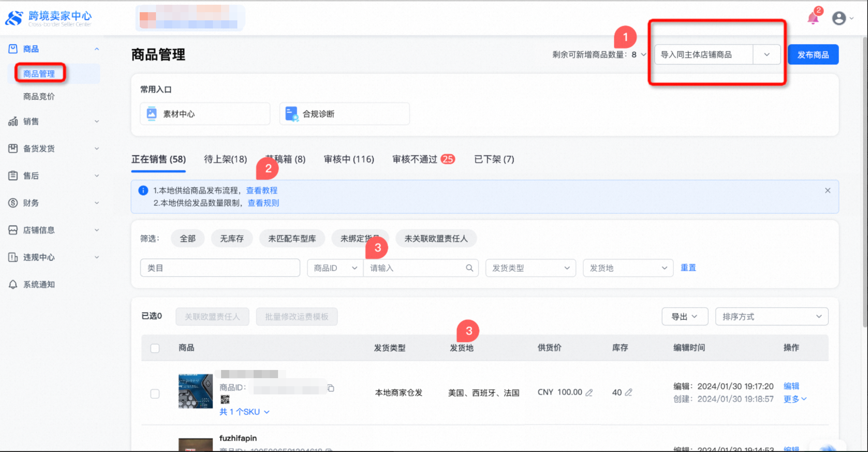The image size is (868, 452).
Task: Click the 类目 input field
Action: (220, 268)
